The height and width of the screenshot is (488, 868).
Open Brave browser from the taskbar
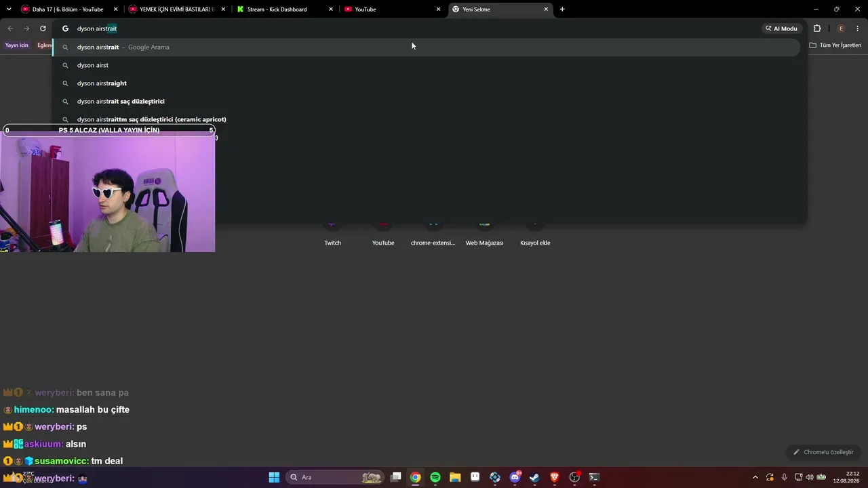555,477
